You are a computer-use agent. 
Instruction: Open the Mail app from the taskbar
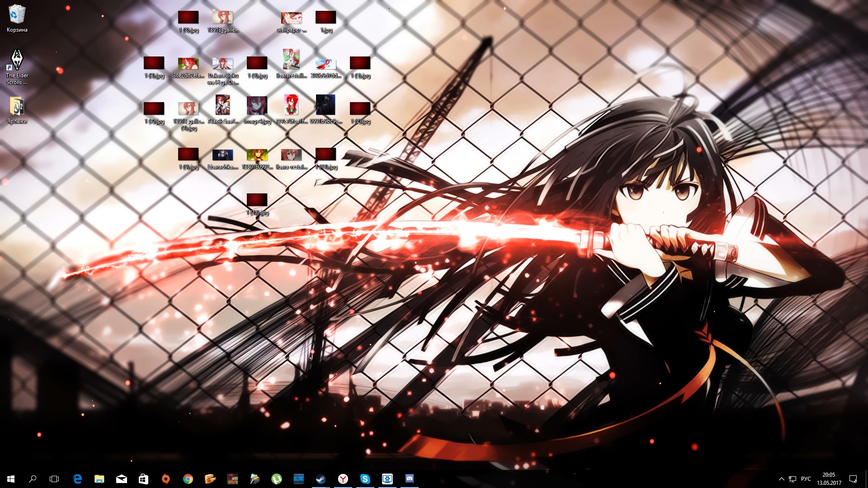pos(121,479)
